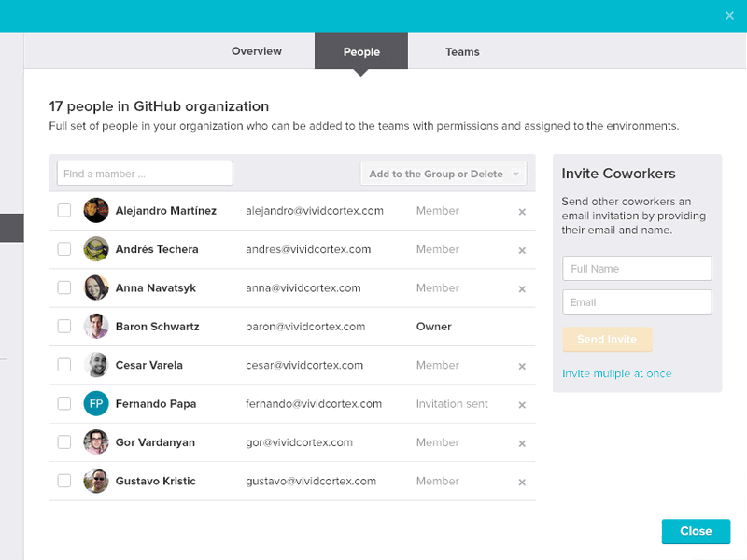Click the Invite multiple at once link
Viewport: 747px width, 560px height.
(x=616, y=372)
